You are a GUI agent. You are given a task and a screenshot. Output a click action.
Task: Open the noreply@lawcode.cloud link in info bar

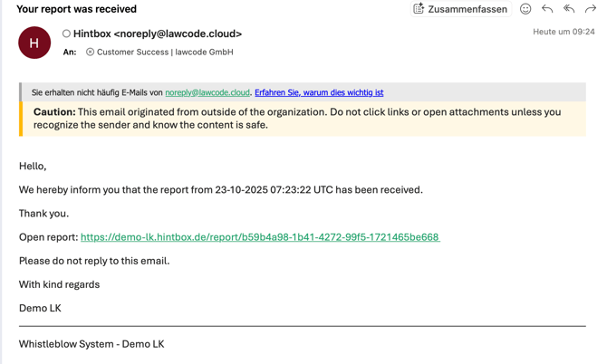tap(207, 92)
